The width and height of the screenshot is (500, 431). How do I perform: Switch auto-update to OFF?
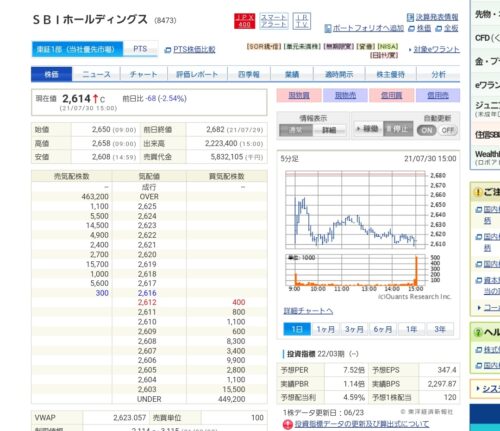(448, 130)
